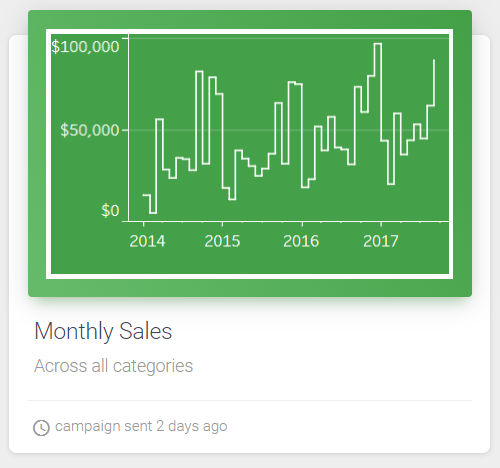
Task: Click the $0 y-axis label
Action: [110, 211]
